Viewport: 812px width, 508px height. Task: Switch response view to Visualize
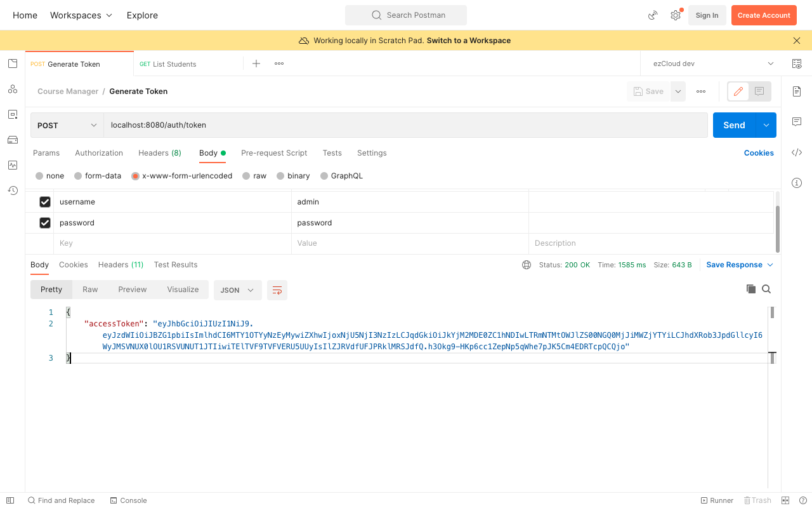183,290
